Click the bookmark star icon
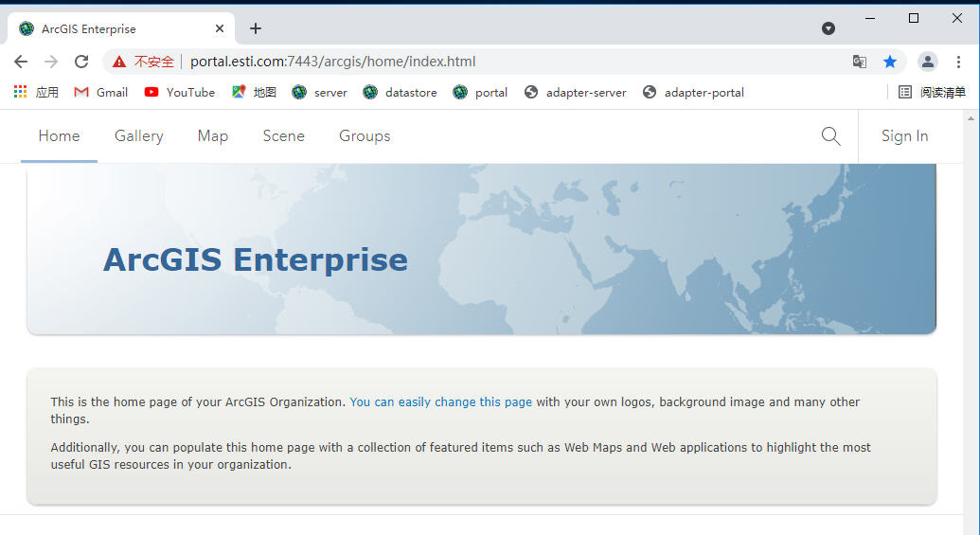The width and height of the screenshot is (980, 535). click(x=890, y=62)
